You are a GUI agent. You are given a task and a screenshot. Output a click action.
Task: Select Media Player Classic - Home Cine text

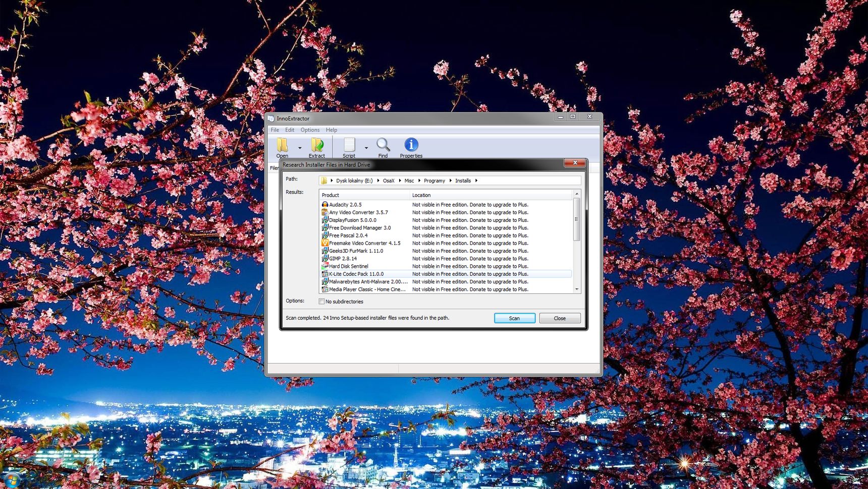click(367, 289)
